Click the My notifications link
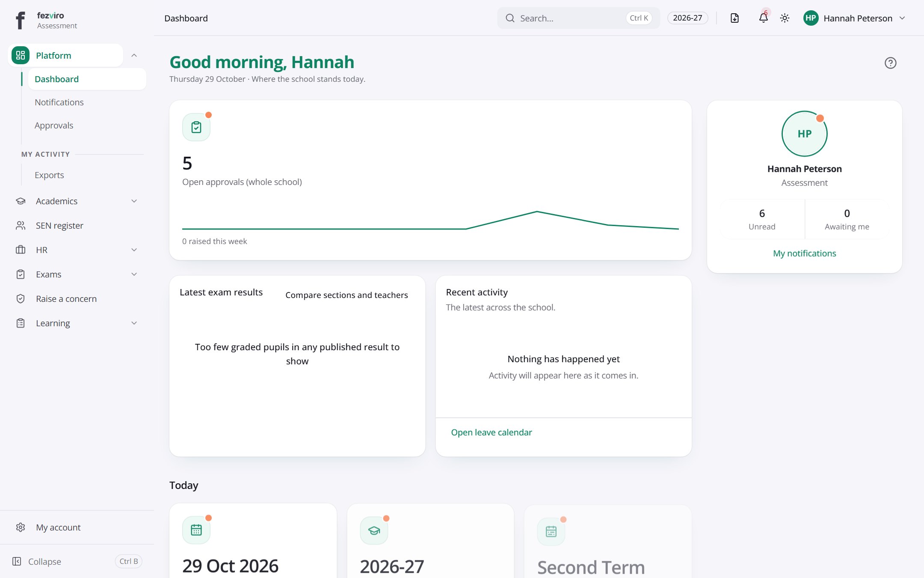This screenshot has width=924, height=578. coord(805,253)
